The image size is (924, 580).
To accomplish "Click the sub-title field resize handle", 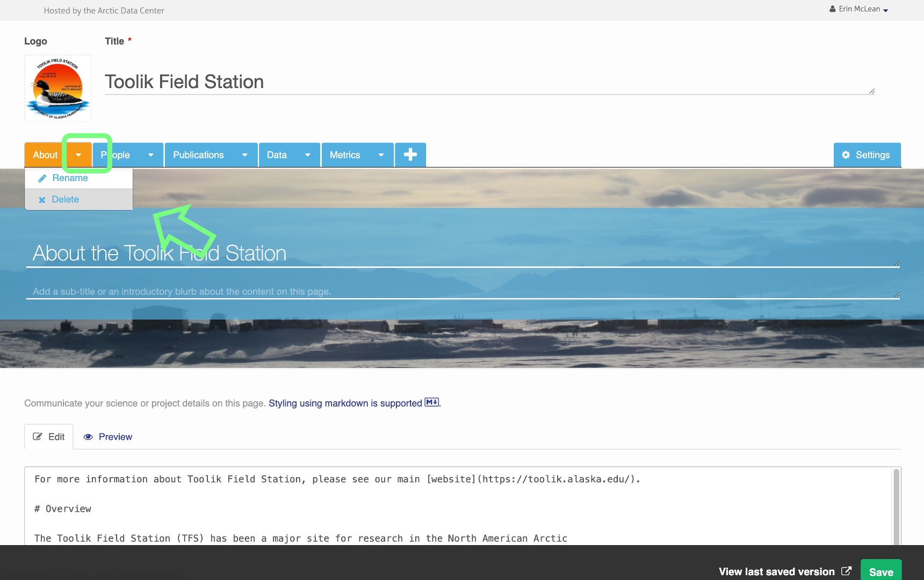I will (x=897, y=295).
